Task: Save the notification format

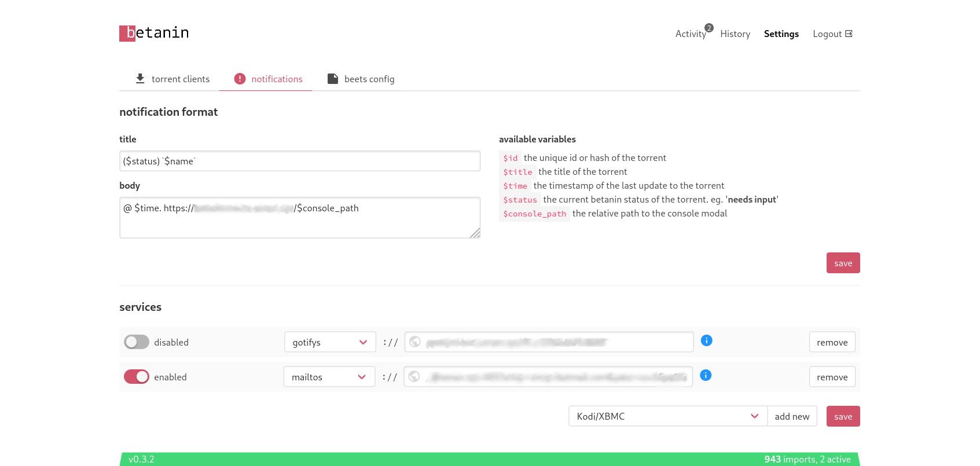Action: [843, 263]
